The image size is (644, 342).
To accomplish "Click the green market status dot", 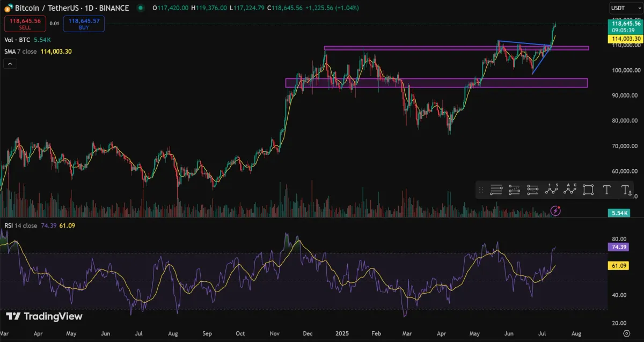I will coord(140,8).
